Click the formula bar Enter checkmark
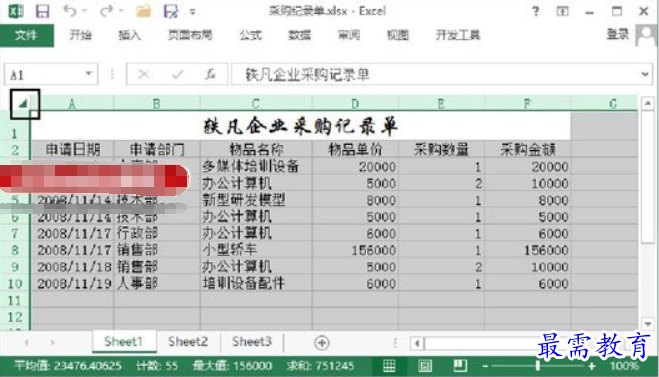Image resolution: width=659 pixels, height=377 pixels. [177, 74]
